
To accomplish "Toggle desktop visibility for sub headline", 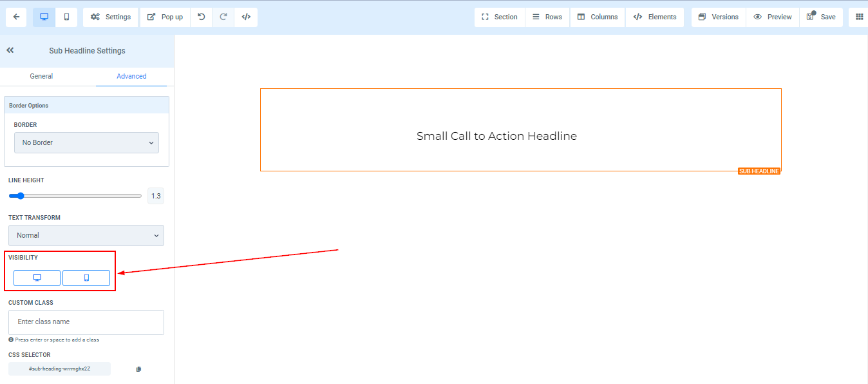I will click(37, 278).
